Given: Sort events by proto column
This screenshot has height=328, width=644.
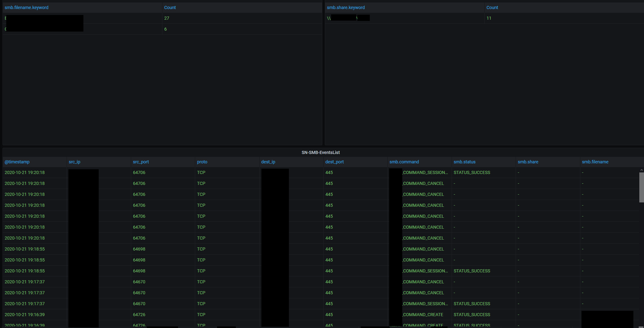Looking at the screenshot, I should coord(202,162).
